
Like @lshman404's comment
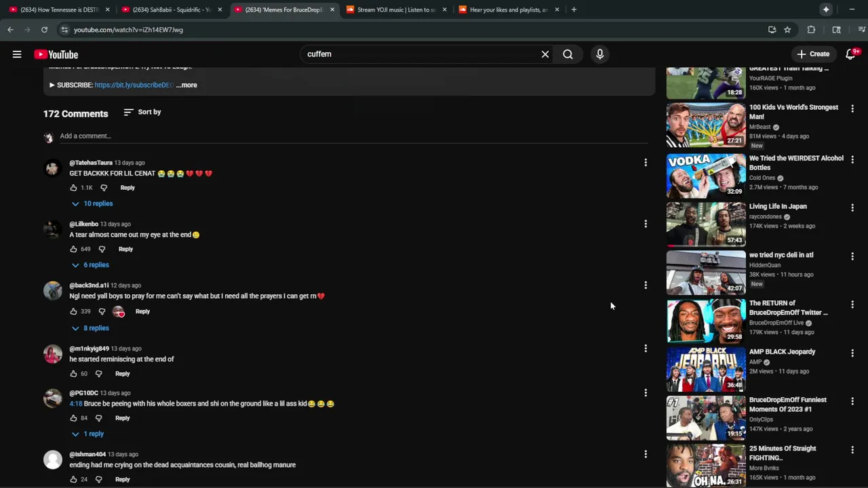[x=73, y=479]
